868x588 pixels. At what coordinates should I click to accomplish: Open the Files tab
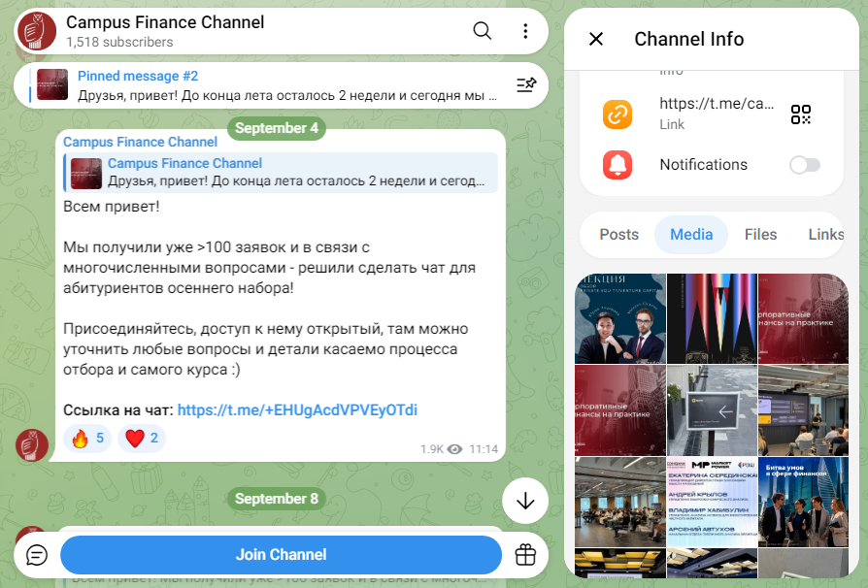(760, 235)
